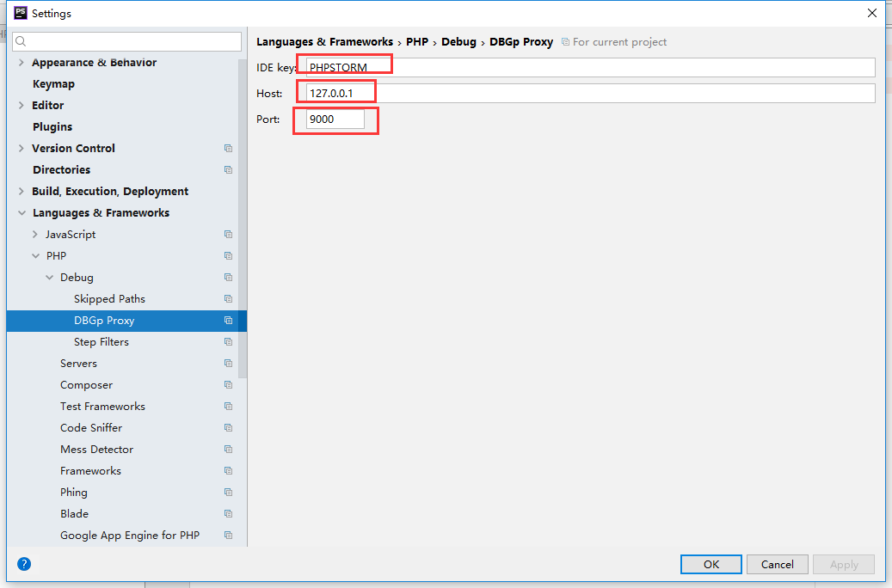Click the search magnifier icon in settings
The image size is (892, 588).
pyautogui.click(x=21, y=41)
